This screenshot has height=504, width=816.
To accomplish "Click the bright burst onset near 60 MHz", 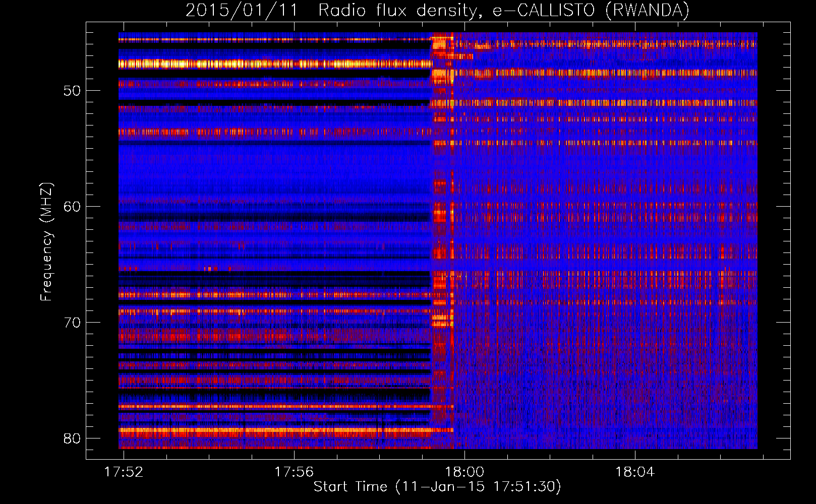I will 440,212.
